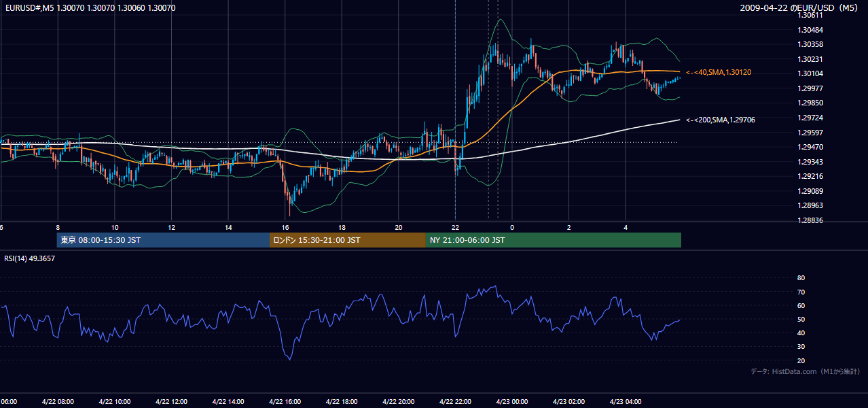Select the NY 21:00-06:00 JST session bar
Screen dimensions: 868x408
click(x=554, y=240)
